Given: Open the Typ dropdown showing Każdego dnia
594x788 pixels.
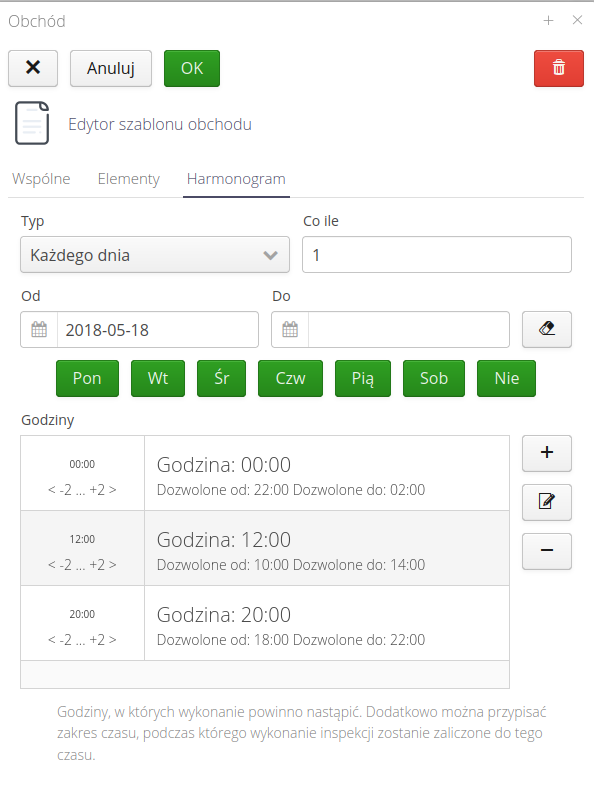Looking at the screenshot, I should pyautogui.click(x=155, y=255).
